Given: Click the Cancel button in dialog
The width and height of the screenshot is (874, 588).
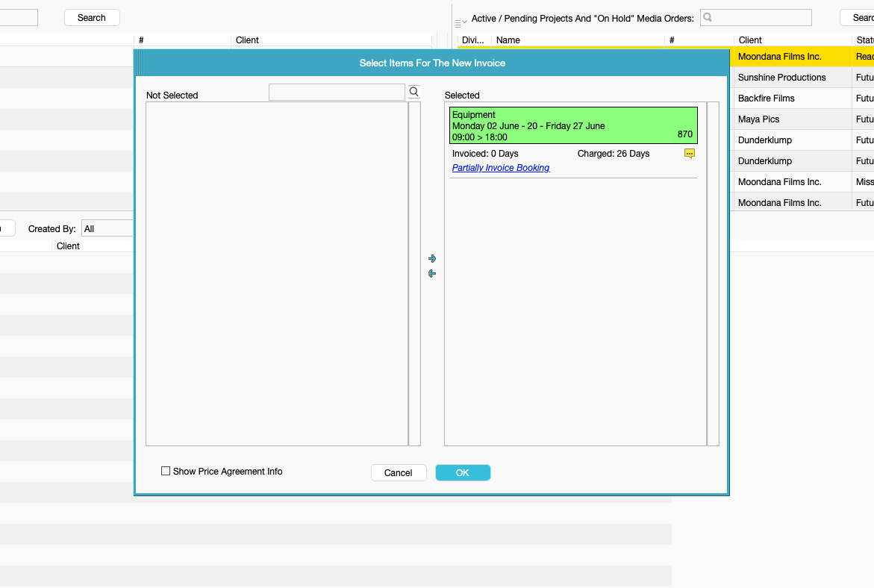Looking at the screenshot, I should point(399,472).
